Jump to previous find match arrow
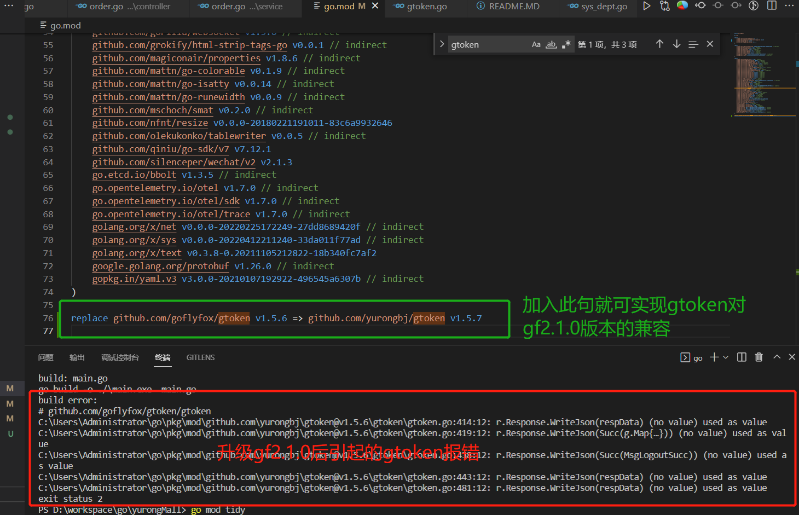 click(x=659, y=44)
